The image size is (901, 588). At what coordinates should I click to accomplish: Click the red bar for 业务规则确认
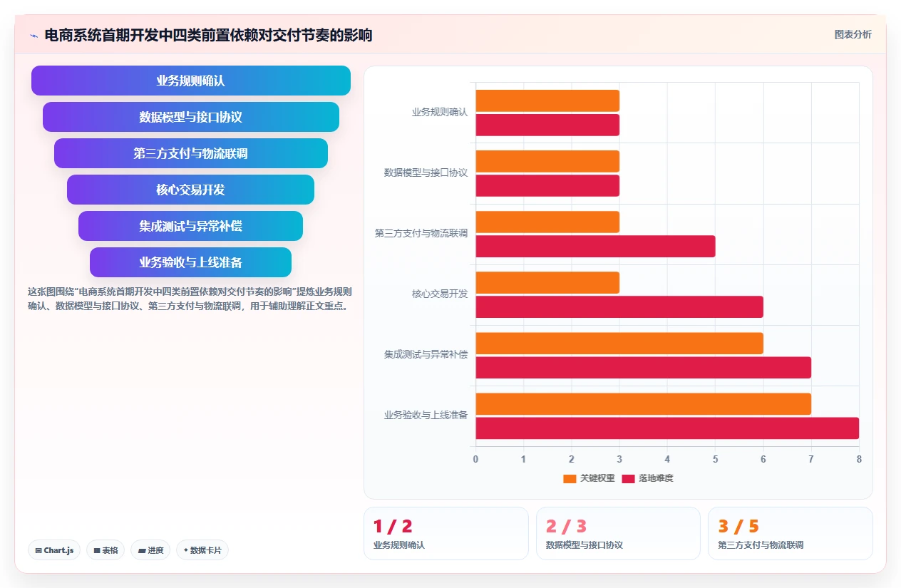547,125
